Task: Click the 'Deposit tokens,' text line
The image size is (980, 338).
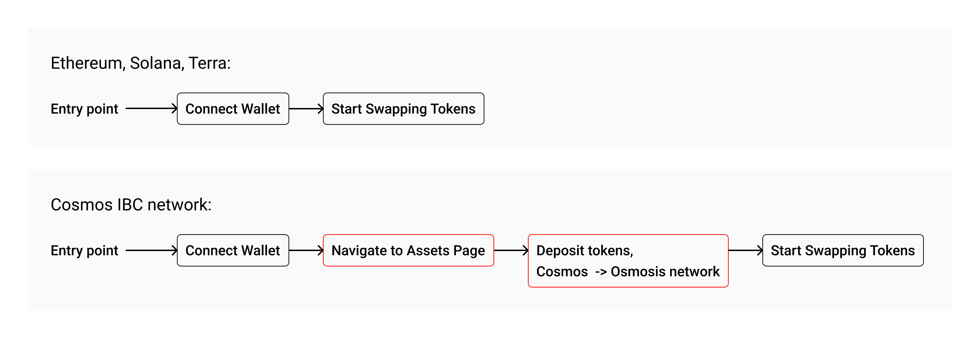Action: point(585,251)
